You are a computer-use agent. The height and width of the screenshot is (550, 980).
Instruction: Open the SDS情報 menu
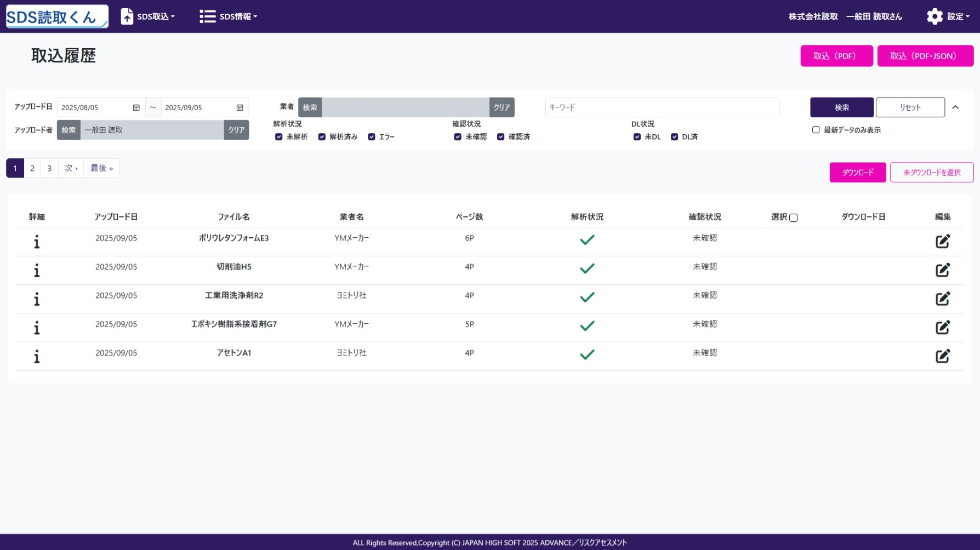(x=229, y=16)
